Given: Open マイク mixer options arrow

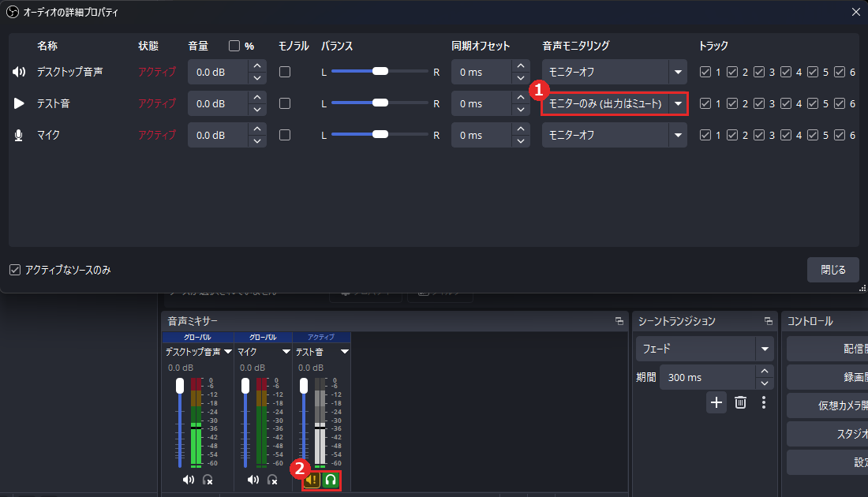Looking at the screenshot, I should 286,351.
